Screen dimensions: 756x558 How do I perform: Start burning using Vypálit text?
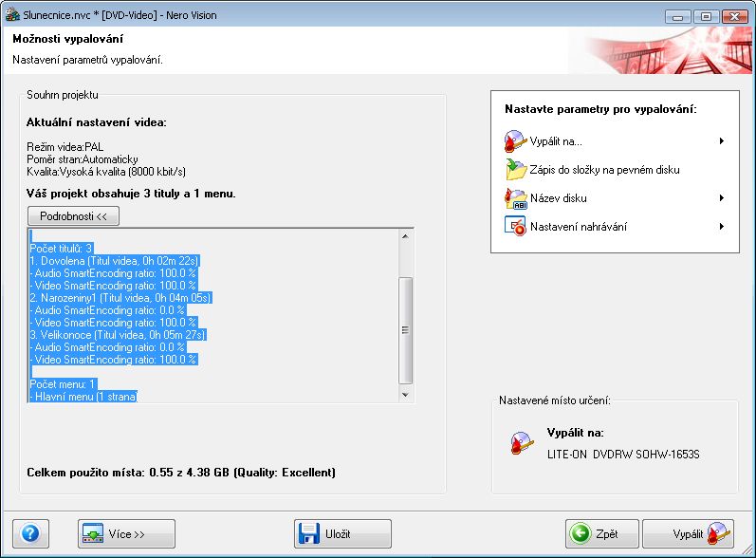688,534
